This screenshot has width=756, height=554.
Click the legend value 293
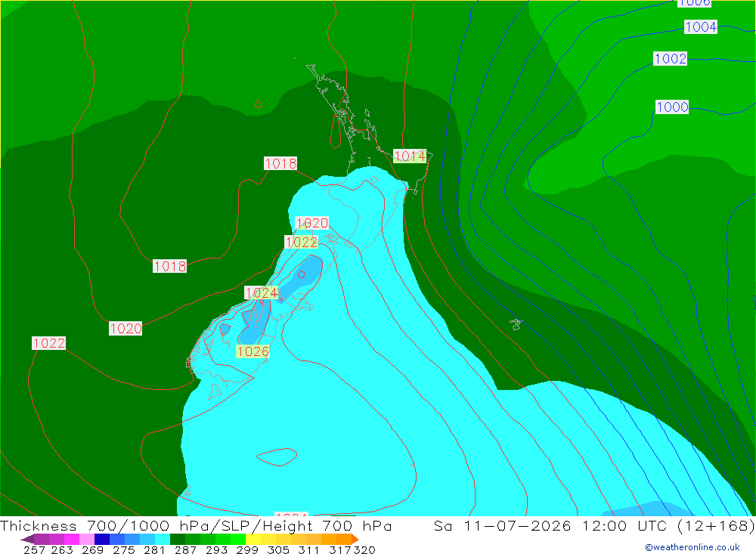(216, 549)
